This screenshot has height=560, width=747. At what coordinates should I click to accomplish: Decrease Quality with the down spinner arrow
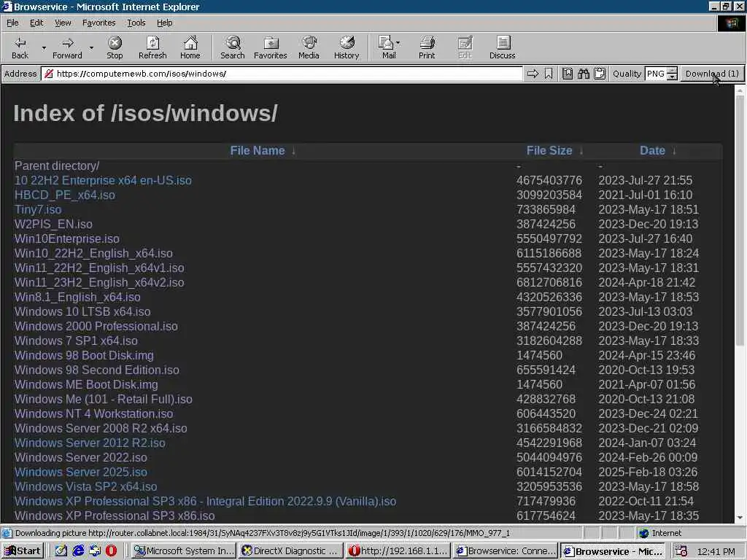[x=672, y=77]
